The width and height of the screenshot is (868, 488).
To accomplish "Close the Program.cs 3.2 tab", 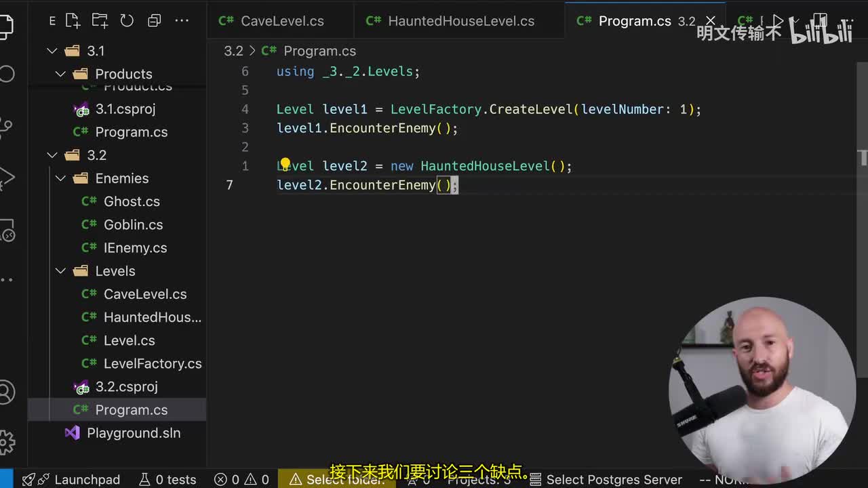I will tap(711, 21).
